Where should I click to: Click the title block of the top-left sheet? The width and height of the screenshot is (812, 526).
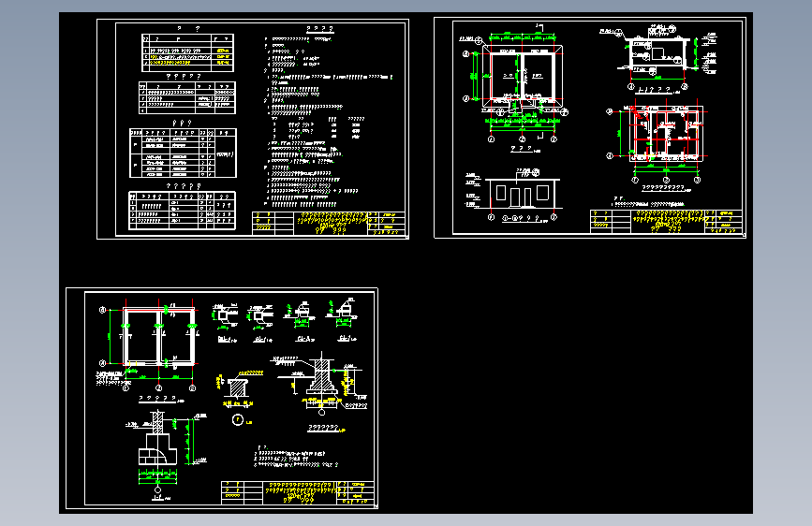329,223
